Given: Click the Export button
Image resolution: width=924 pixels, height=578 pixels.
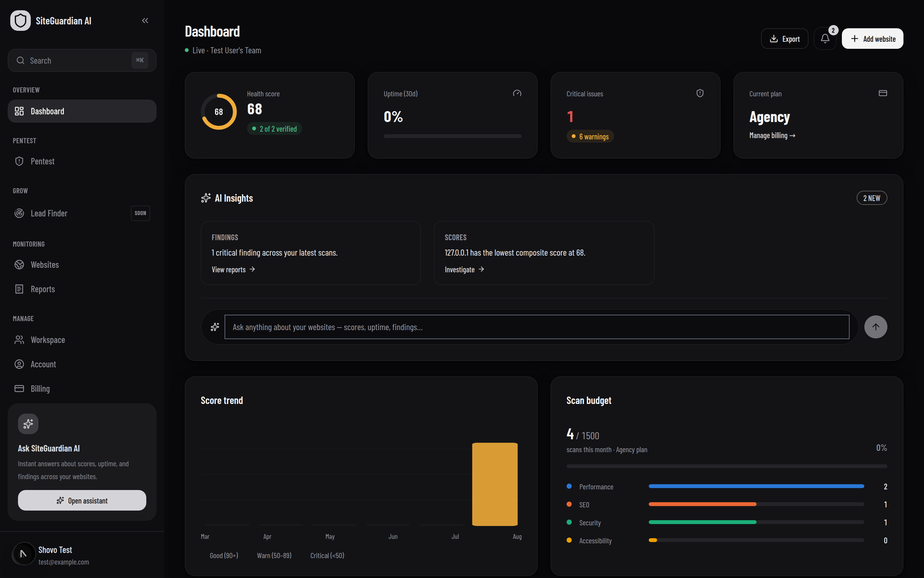Looking at the screenshot, I should [784, 39].
